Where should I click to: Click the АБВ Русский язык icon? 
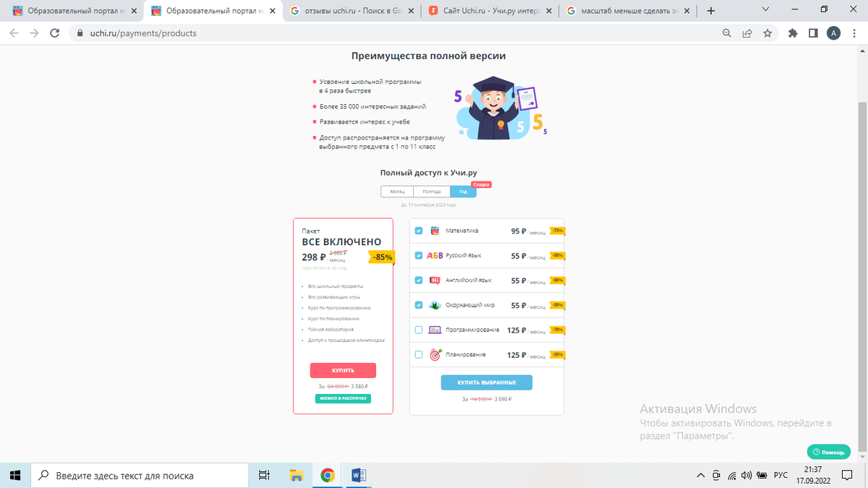pyautogui.click(x=435, y=255)
